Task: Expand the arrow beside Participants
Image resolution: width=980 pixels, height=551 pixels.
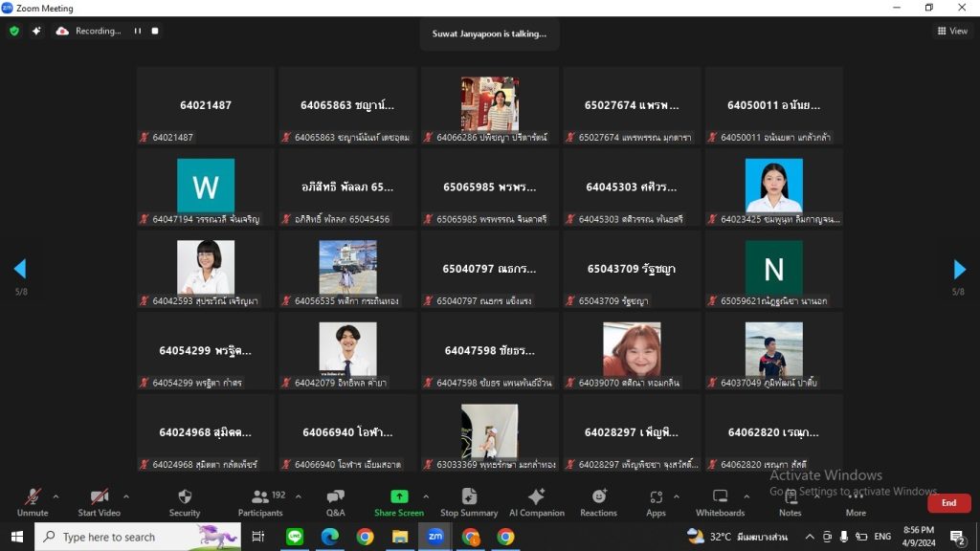Action: [299, 496]
